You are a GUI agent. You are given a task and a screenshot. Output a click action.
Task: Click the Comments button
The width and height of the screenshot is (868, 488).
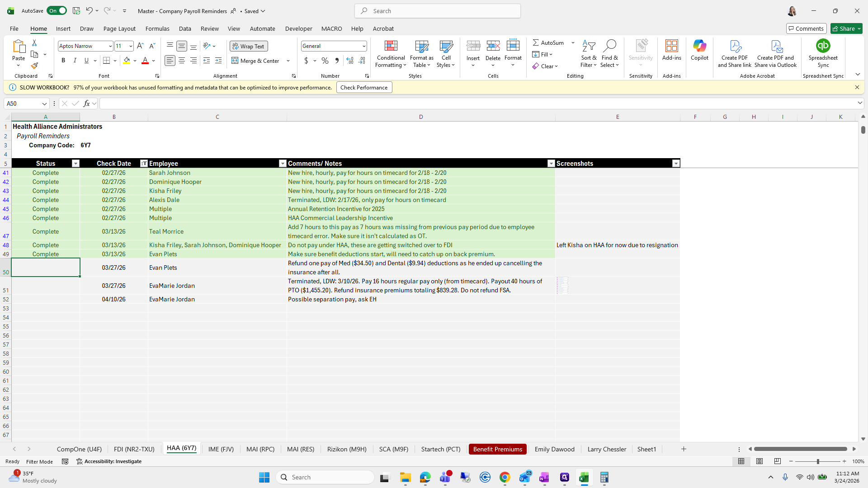click(806, 28)
